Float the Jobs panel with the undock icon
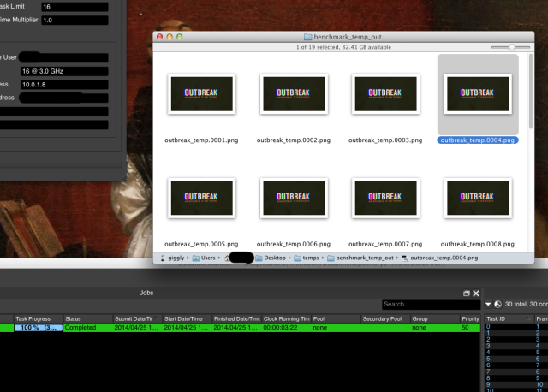This screenshot has width=548, height=392. [x=466, y=294]
